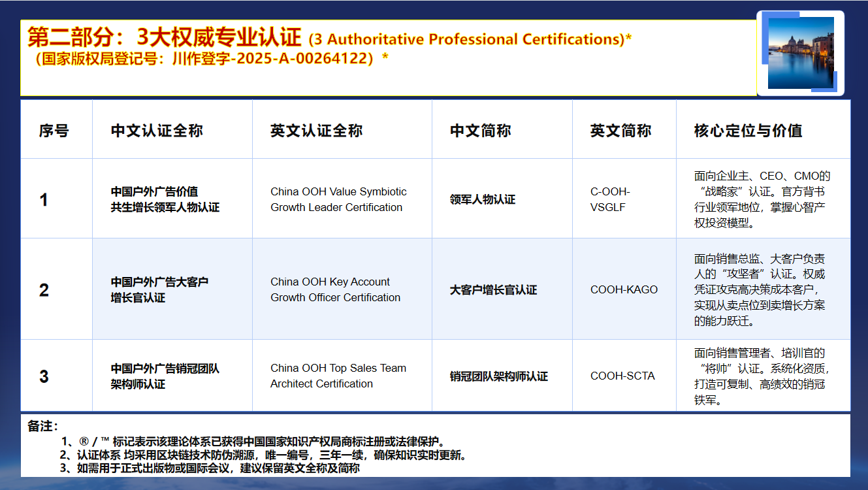Click the description starting "面向销售管理者、培训官的"

click(x=762, y=376)
